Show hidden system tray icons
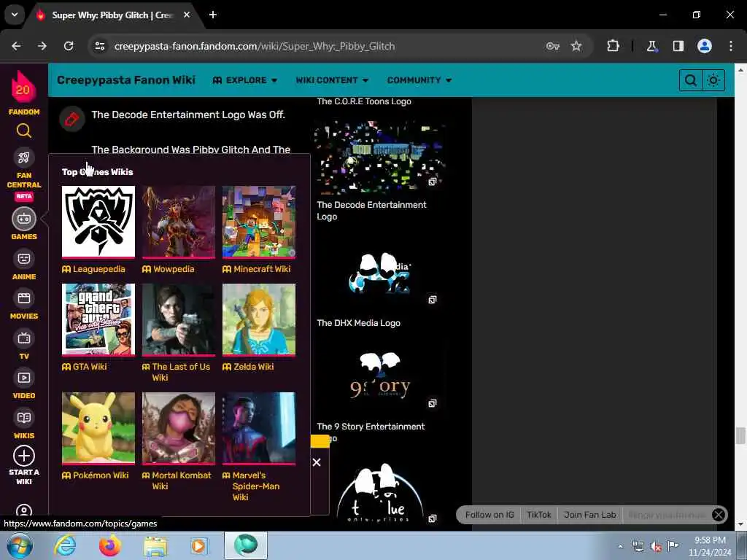The width and height of the screenshot is (747, 560). (x=620, y=546)
